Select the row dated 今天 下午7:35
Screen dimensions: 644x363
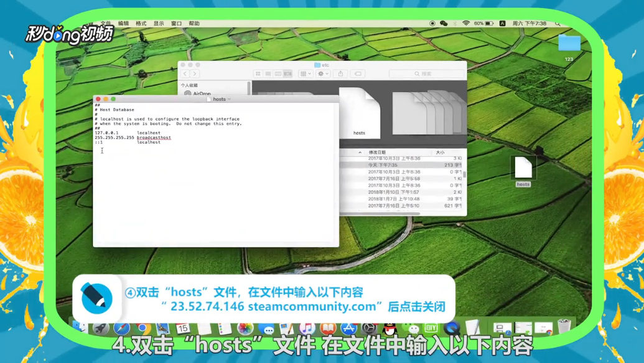point(402,165)
